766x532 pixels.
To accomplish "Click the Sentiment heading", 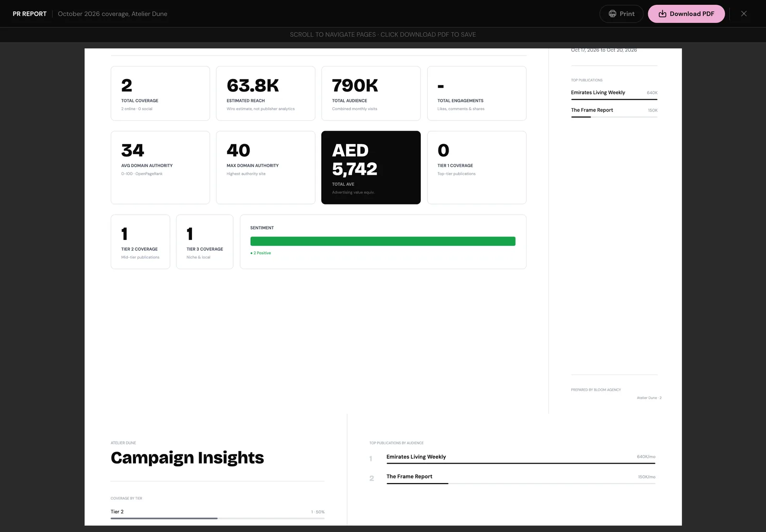I will [x=262, y=228].
